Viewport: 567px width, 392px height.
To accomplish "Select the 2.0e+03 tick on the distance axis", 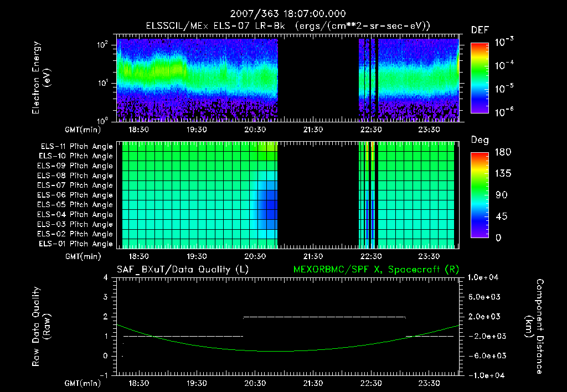I will (x=484, y=317).
